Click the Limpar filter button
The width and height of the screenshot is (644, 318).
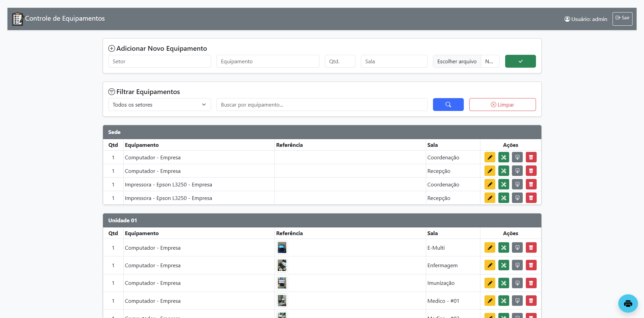pos(502,105)
